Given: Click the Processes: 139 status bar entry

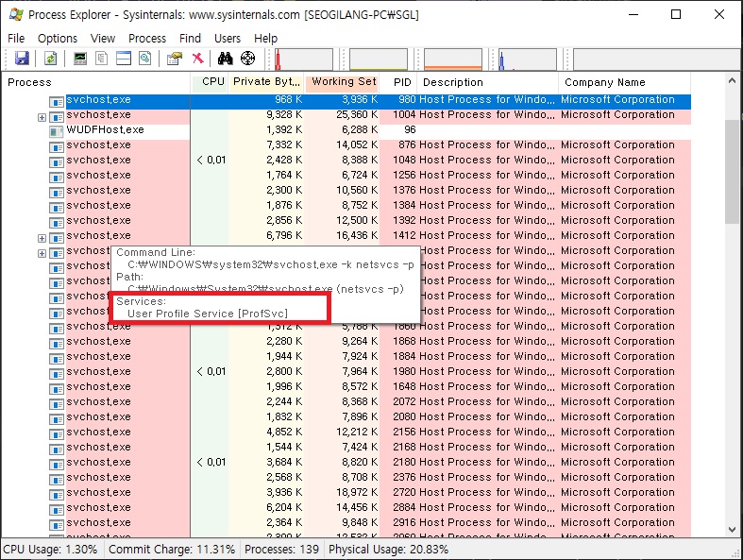Looking at the screenshot, I should (x=281, y=550).
